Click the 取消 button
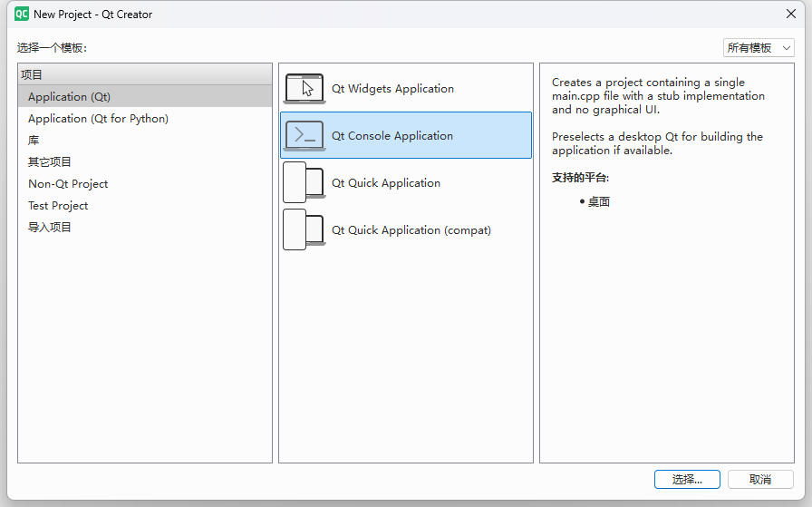812x507 pixels. coord(760,480)
